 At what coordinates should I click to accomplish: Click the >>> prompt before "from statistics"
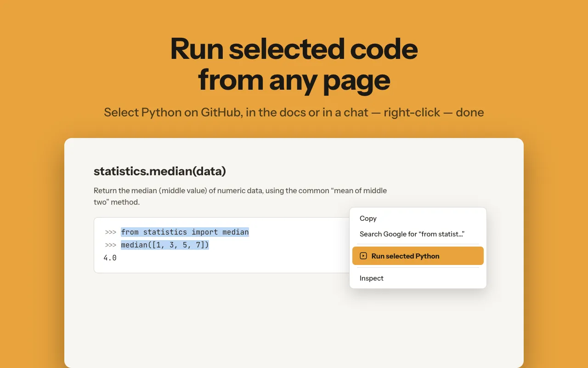coord(110,232)
